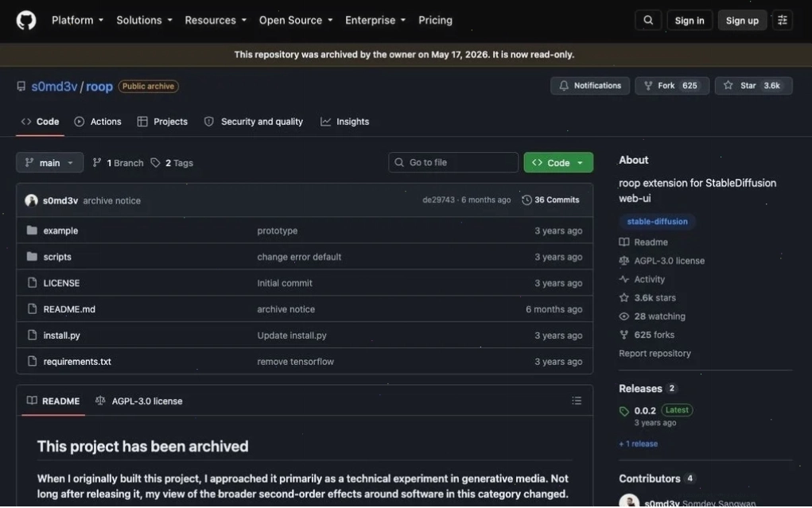Click the Sign up button
This screenshot has width=812, height=508.
point(742,20)
